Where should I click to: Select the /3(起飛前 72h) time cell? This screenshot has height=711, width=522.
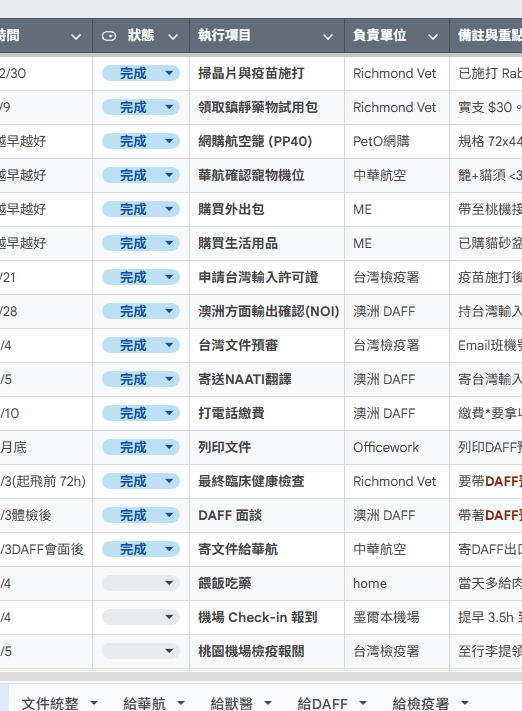pos(46,482)
